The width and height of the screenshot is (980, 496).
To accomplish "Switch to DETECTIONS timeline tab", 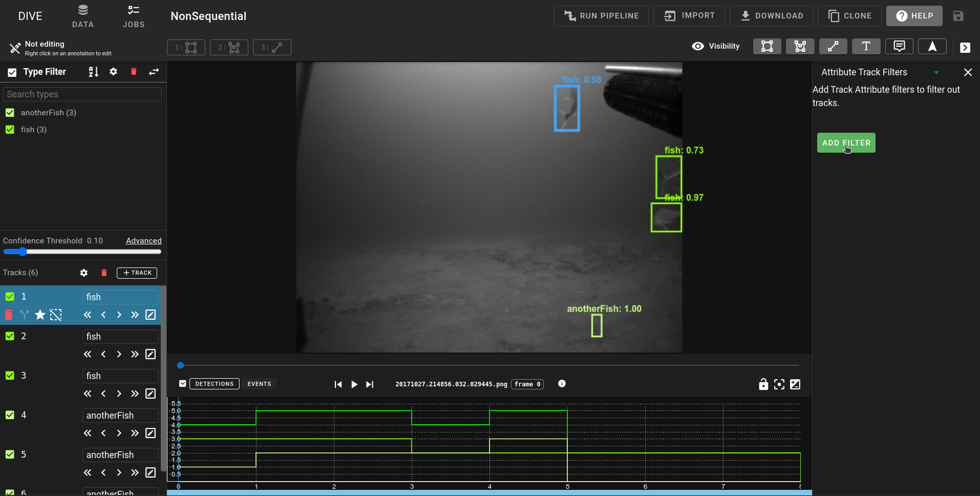I will (215, 384).
